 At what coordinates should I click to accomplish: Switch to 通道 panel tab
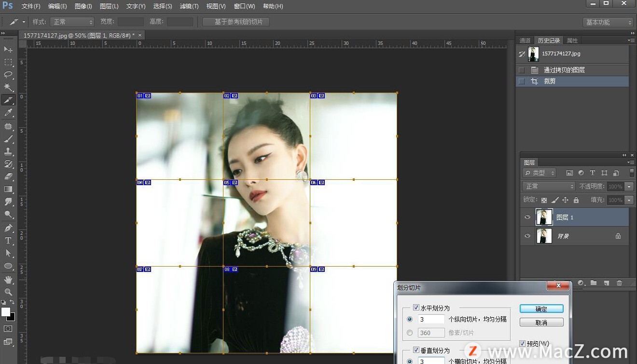pos(525,40)
